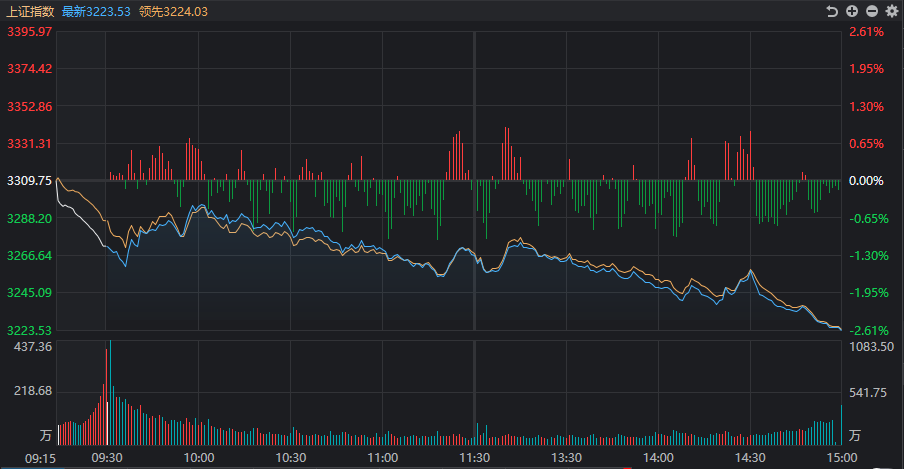Click the 3309.75 baseline price label
This screenshot has width=904, height=469.
coord(28,181)
